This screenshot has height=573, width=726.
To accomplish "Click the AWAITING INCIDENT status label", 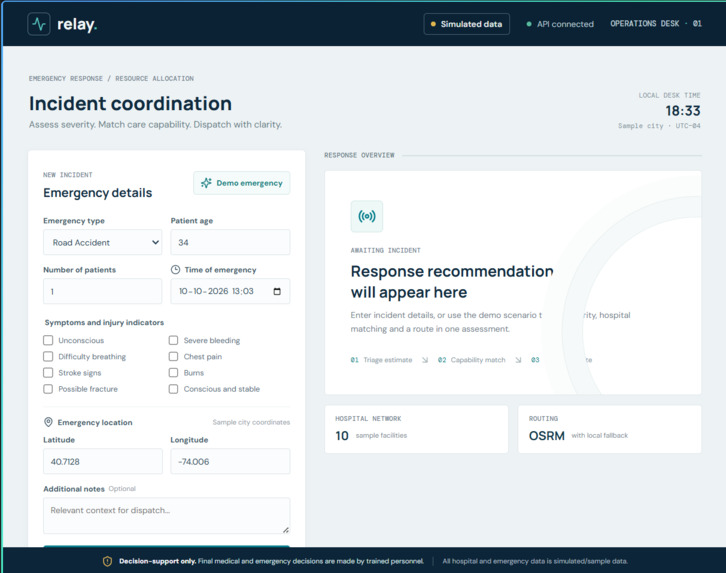I will (x=386, y=250).
